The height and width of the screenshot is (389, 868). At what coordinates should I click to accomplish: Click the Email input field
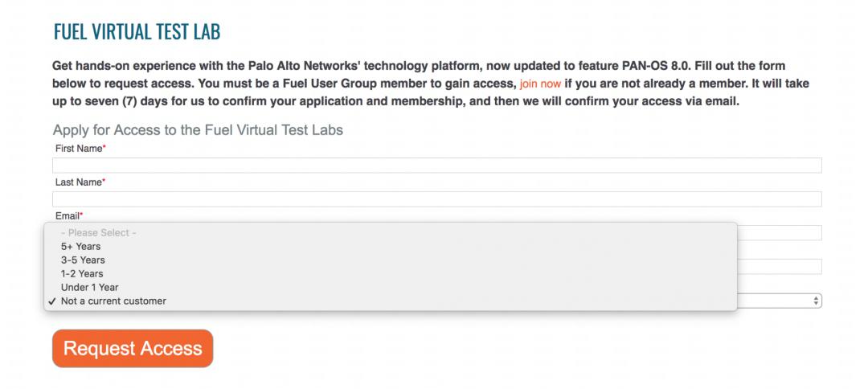(778, 233)
